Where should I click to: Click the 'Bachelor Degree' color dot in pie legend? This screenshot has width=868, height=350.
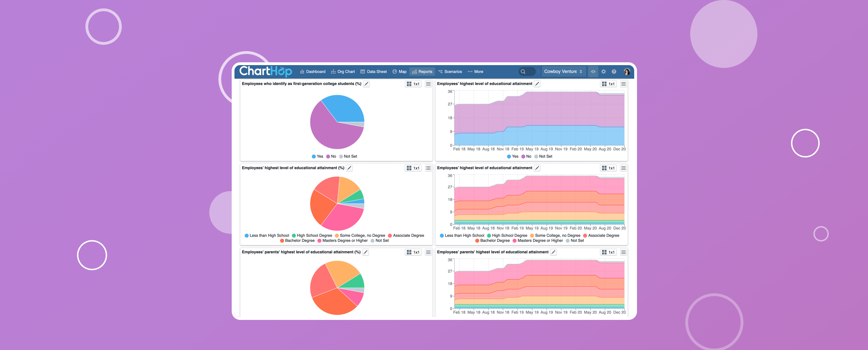282,241
